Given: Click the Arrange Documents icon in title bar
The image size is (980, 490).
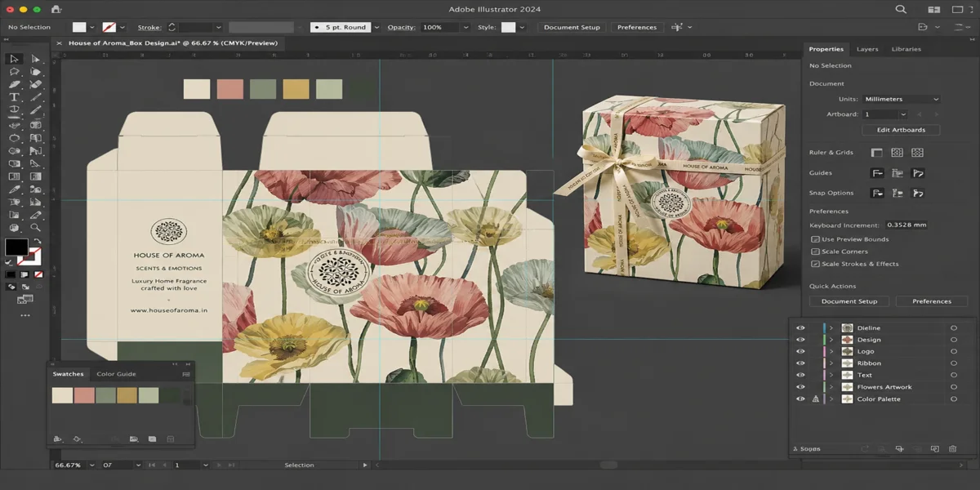Looking at the screenshot, I should tap(934, 9).
